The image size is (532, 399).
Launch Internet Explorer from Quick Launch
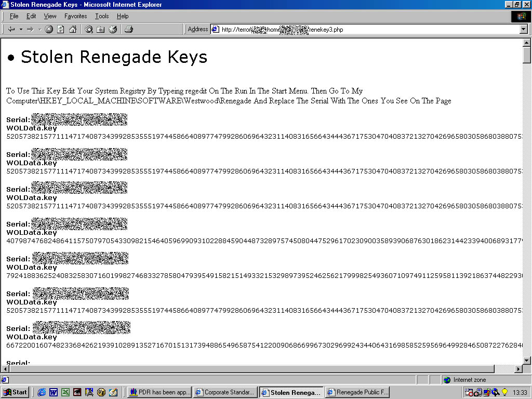click(42, 393)
